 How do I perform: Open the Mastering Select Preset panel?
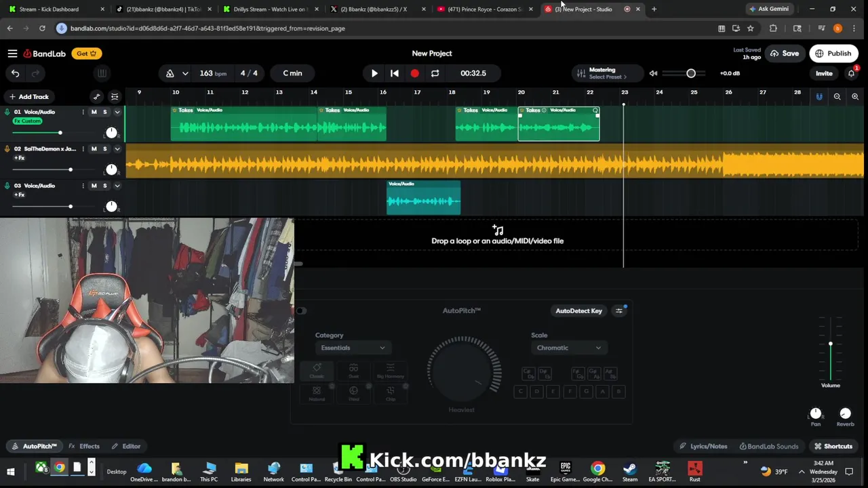click(606, 73)
